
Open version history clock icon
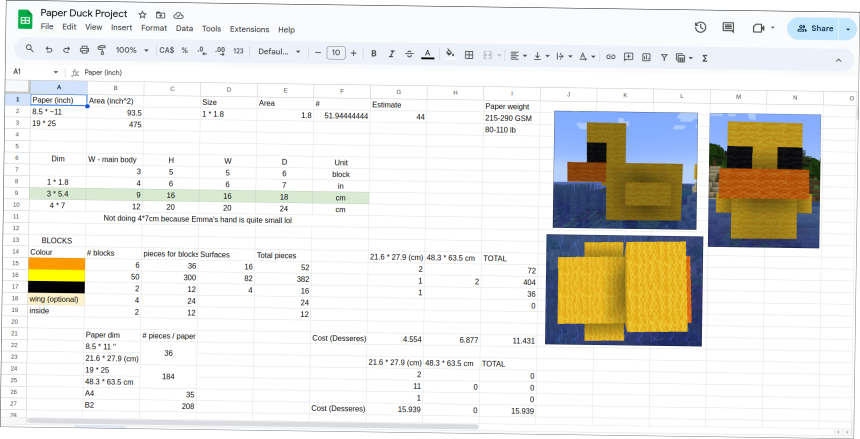(x=700, y=28)
